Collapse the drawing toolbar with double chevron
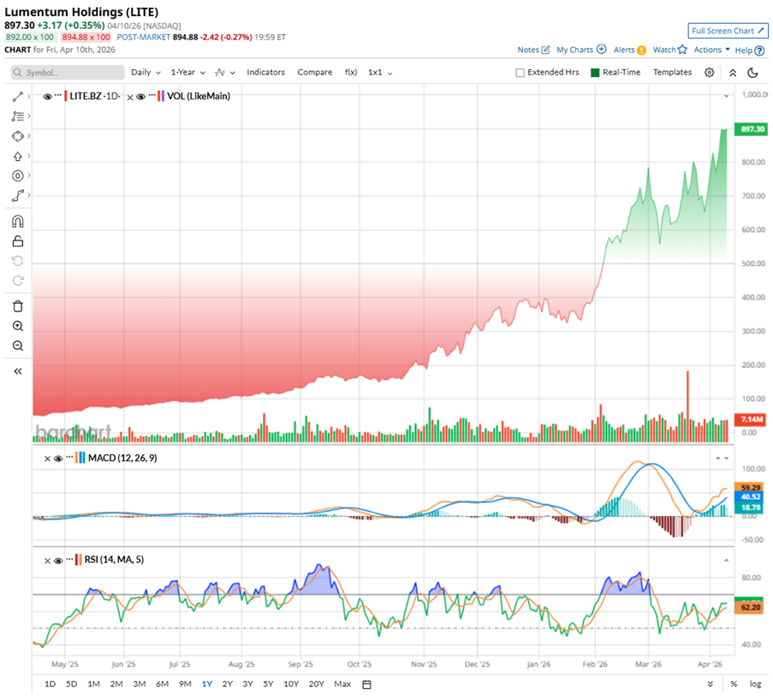 [x=18, y=371]
